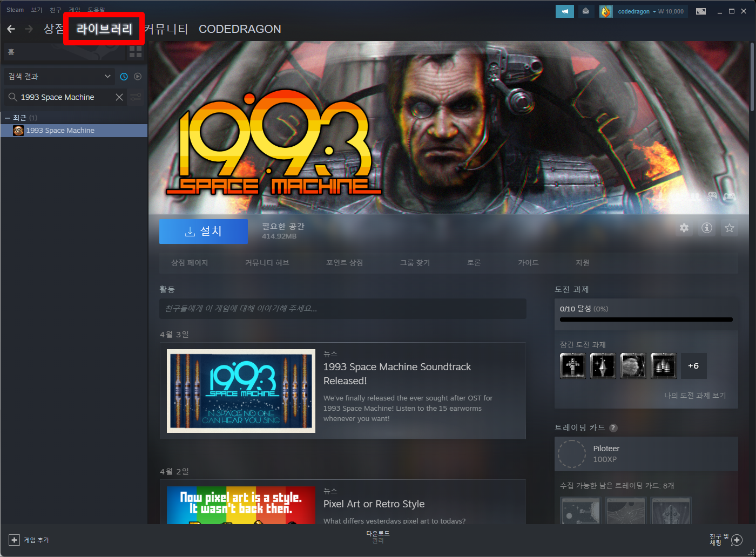Open the inbox envelope icon
Screen dimensions: 756x557
pos(586,11)
